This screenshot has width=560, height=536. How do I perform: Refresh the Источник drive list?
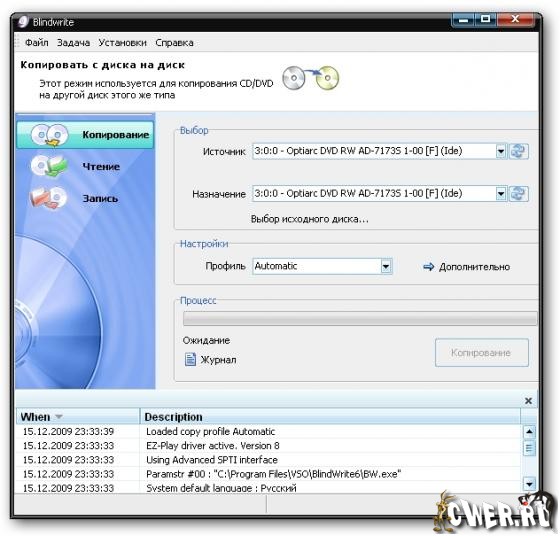[x=519, y=151]
